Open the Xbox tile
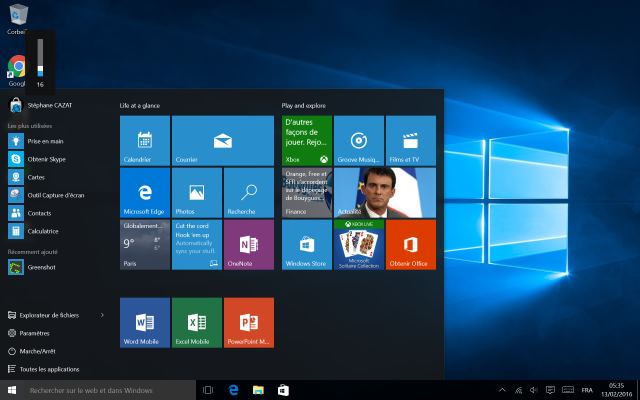The image size is (640, 400). coord(307,140)
